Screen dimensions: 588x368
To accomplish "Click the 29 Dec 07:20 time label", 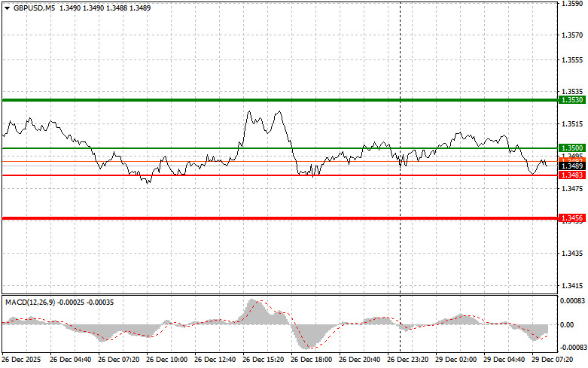I will click(552, 360).
